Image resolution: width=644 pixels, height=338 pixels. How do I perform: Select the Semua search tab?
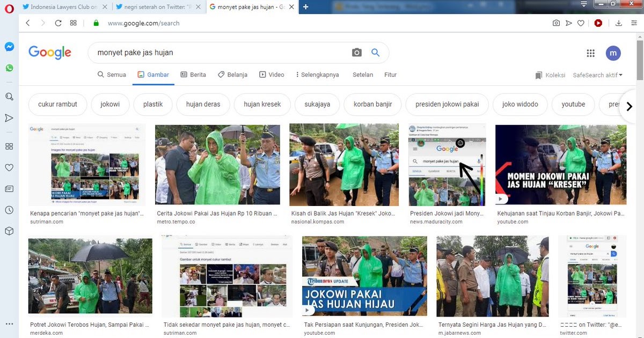point(112,75)
